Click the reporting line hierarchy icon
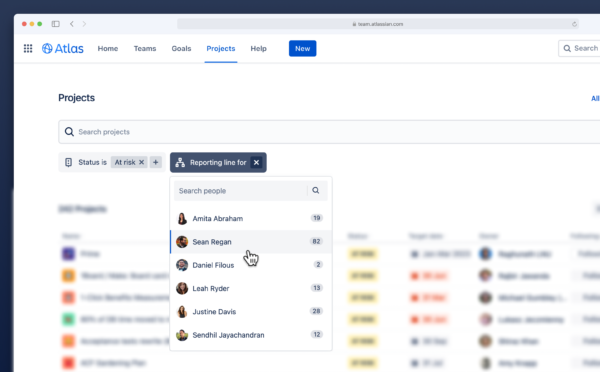 click(180, 163)
